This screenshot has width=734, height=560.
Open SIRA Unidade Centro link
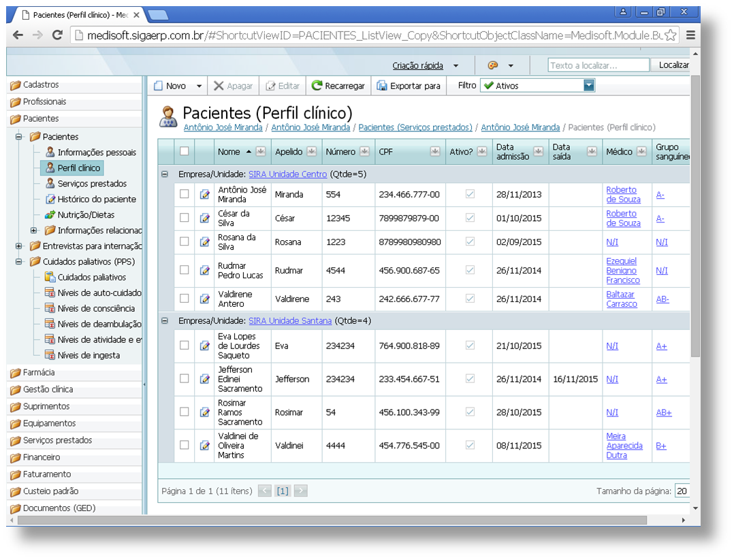pos(287,174)
